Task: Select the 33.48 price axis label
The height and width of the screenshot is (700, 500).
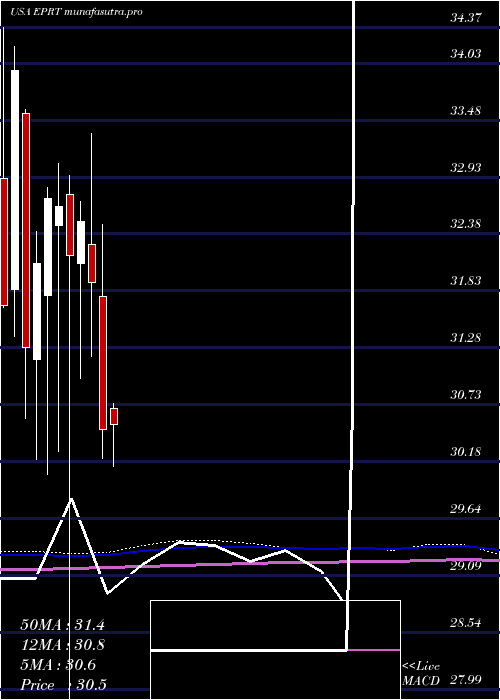Action: (x=466, y=111)
